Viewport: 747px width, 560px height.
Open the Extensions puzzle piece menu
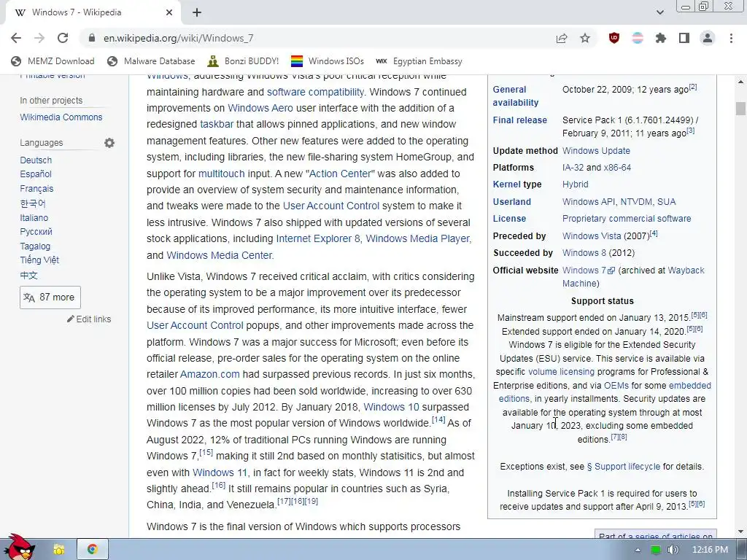(661, 38)
